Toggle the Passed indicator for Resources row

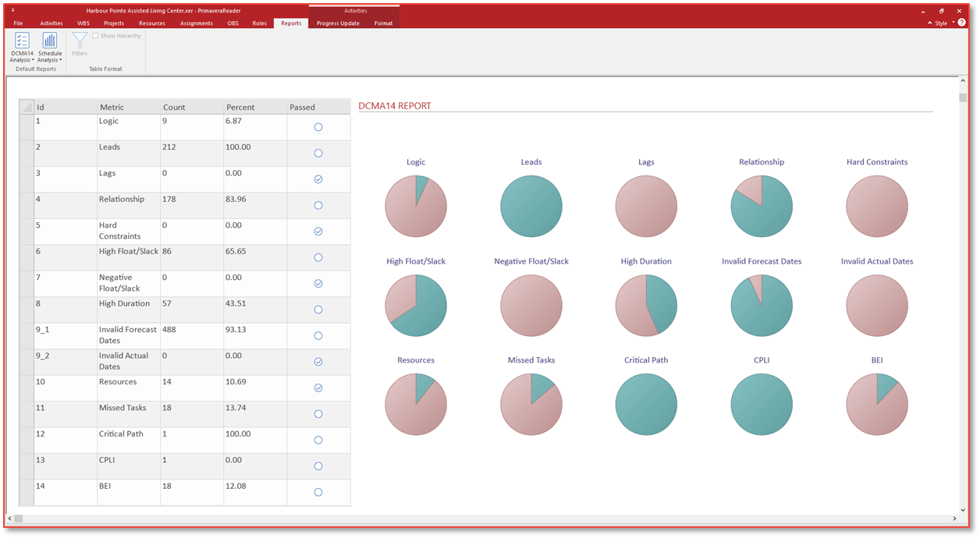[x=318, y=388]
